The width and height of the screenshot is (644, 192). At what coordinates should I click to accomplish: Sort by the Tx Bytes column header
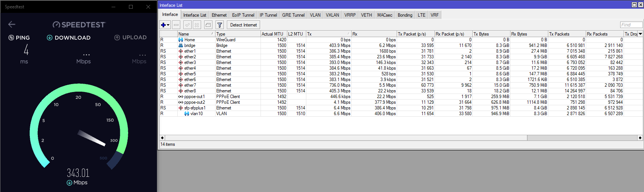pos(491,34)
